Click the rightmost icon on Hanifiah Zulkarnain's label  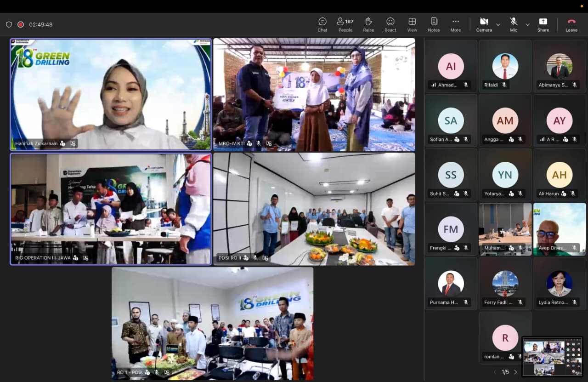tap(73, 143)
